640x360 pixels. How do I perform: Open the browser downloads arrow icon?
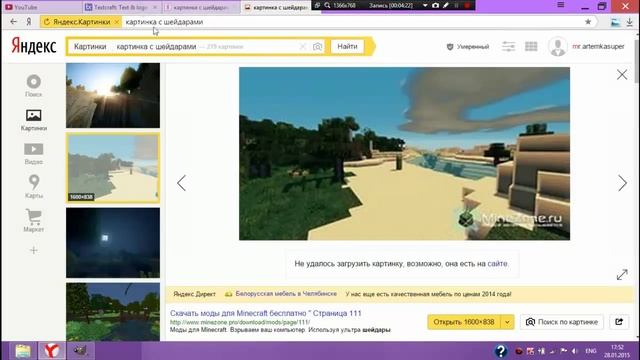coord(630,22)
